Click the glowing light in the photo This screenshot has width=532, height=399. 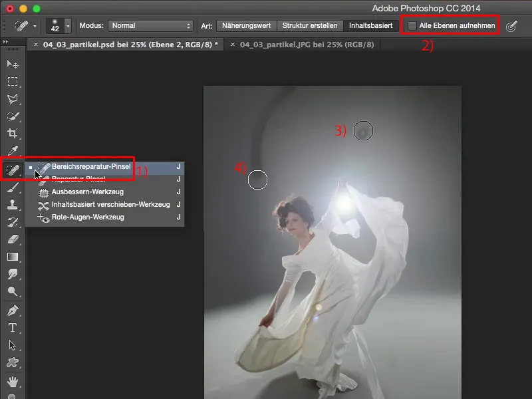[344, 203]
